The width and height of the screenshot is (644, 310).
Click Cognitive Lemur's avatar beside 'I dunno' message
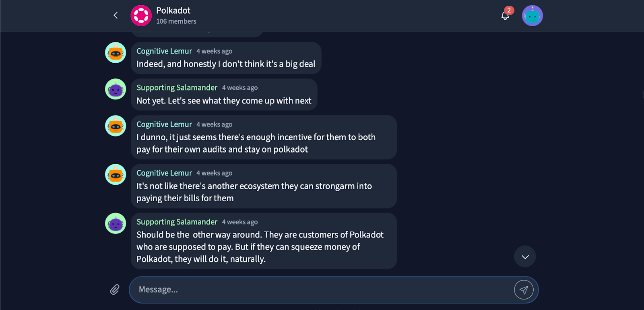click(116, 126)
